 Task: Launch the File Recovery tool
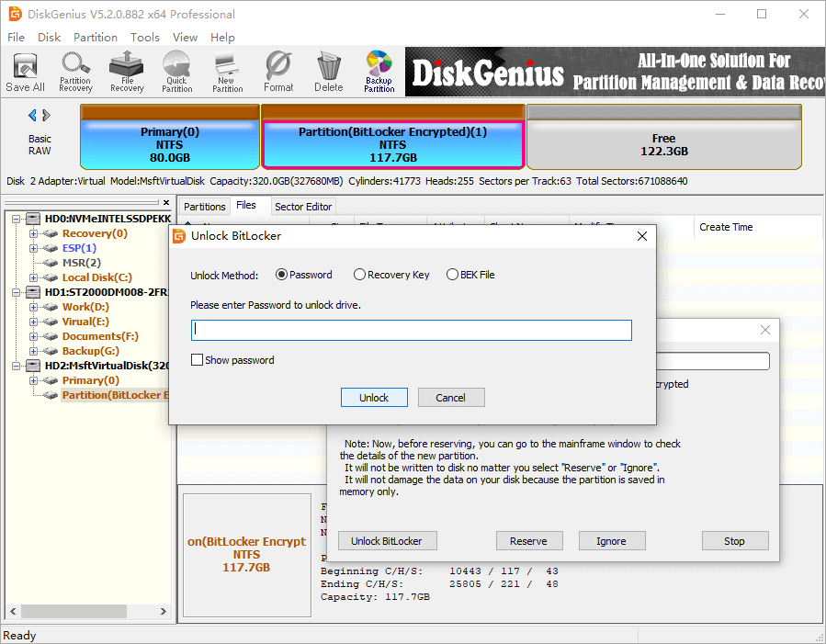tap(127, 72)
